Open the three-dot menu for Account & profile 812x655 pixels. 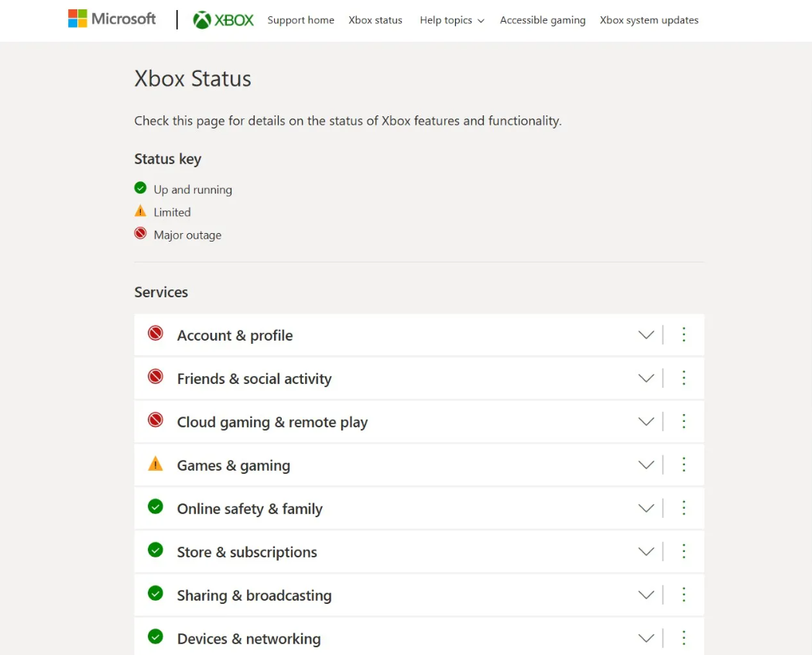pos(684,334)
